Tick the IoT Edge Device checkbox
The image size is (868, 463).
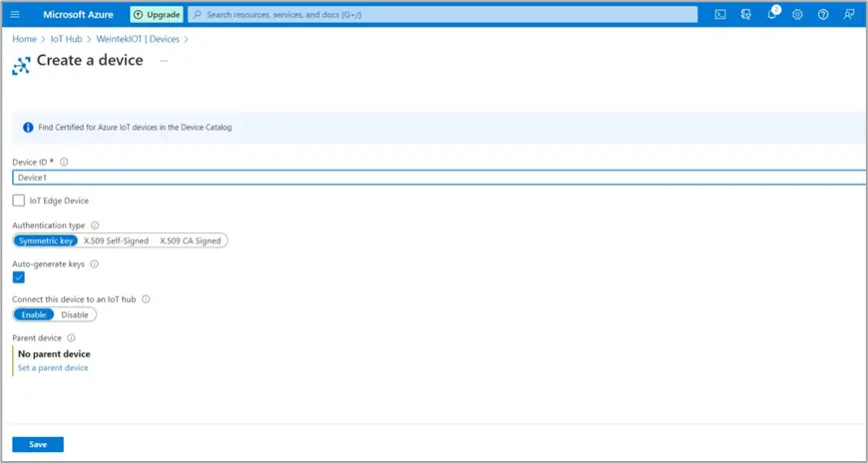[19, 201]
